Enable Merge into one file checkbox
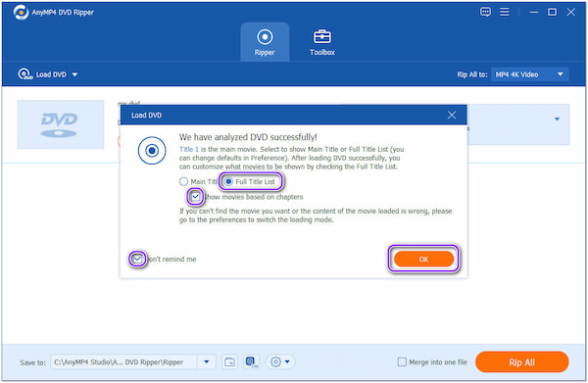Viewport: 588px width, 383px height. 402,362
